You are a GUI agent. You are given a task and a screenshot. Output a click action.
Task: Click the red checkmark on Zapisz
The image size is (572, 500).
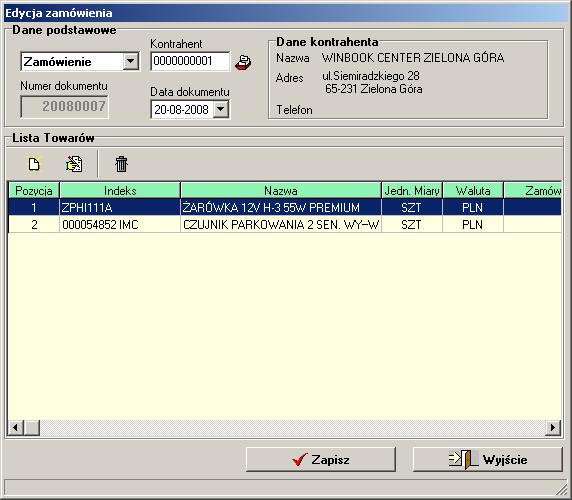(x=300, y=460)
